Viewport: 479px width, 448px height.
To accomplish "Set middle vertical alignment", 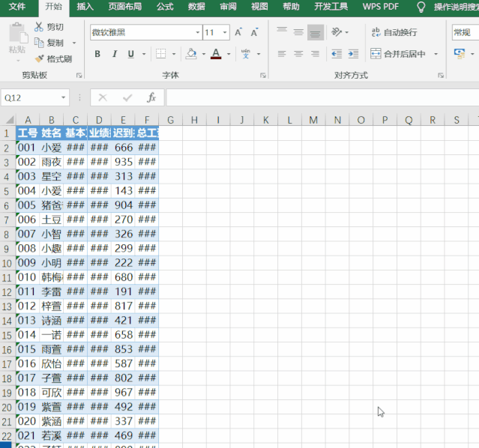I will [x=298, y=31].
